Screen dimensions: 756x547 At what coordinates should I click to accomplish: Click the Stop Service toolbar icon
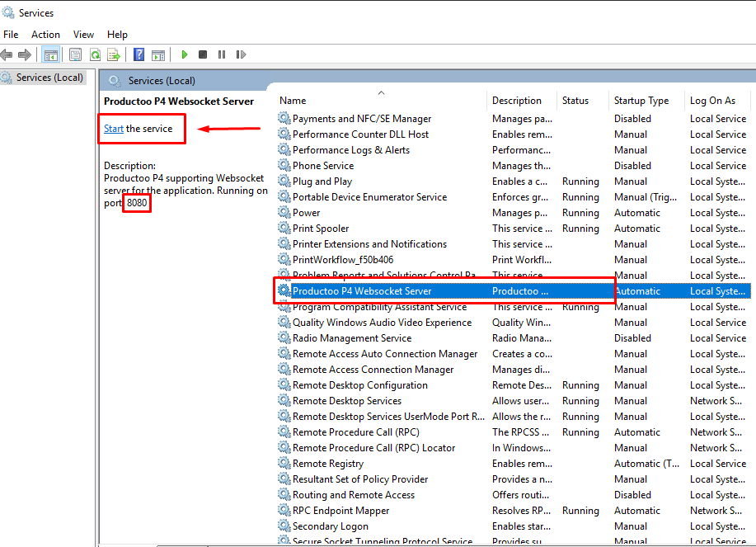pos(203,54)
